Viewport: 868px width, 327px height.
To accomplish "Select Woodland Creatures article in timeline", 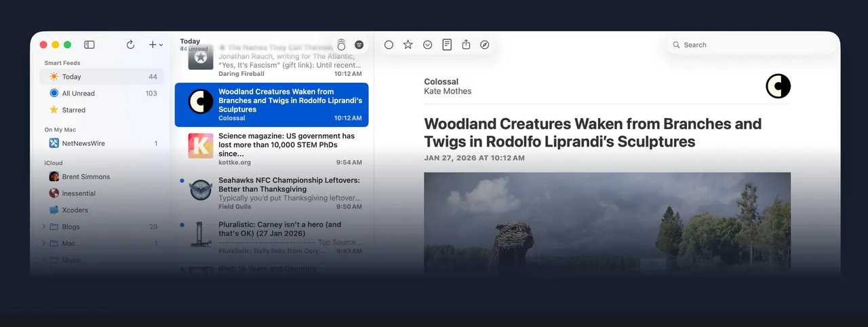I will pyautogui.click(x=271, y=105).
